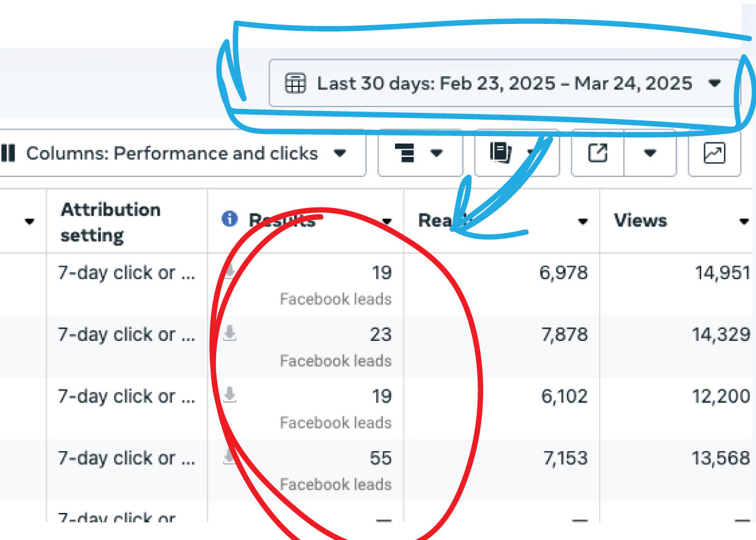
Task: Expand the arrow next to Breakdown icon
Action: [437, 153]
